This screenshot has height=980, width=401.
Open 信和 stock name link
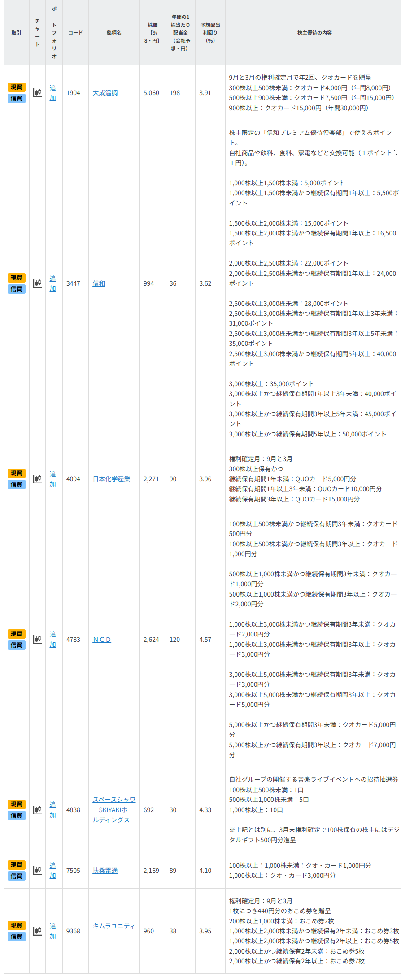[x=99, y=283]
